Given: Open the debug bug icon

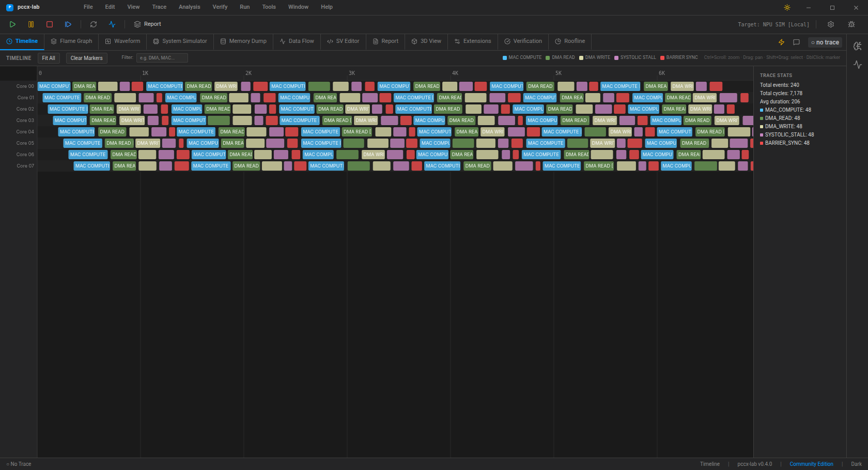Looking at the screenshot, I should (x=851, y=24).
